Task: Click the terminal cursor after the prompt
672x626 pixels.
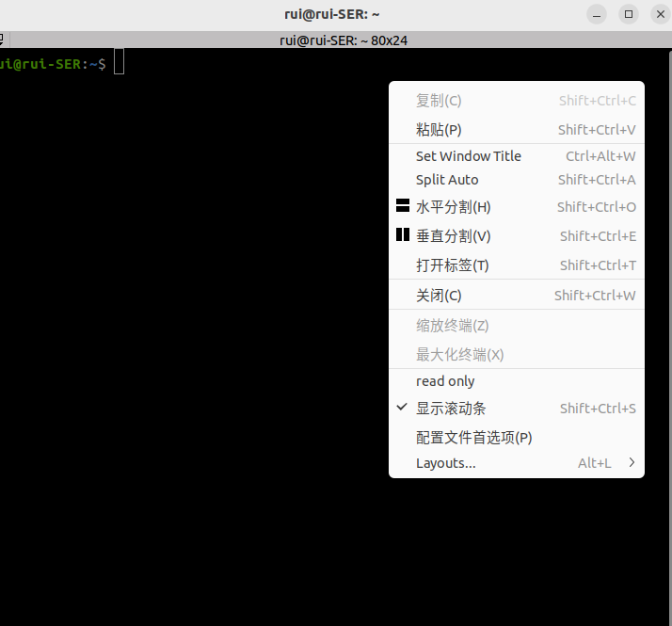Action: click(x=119, y=63)
